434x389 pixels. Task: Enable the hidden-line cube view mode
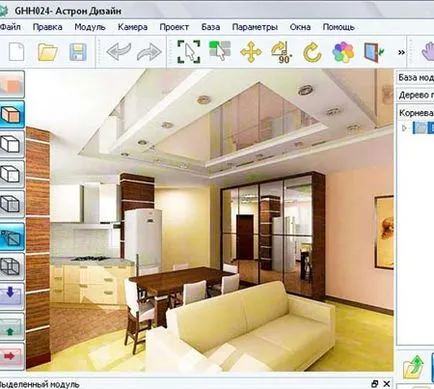tap(12, 204)
